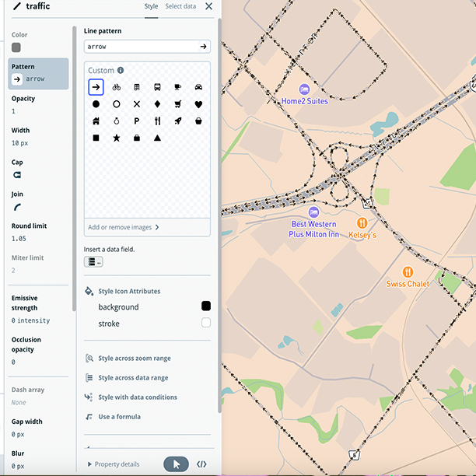Click the info icon next to Custom
Image resolution: width=476 pixels, height=476 pixels.
(121, 70)
